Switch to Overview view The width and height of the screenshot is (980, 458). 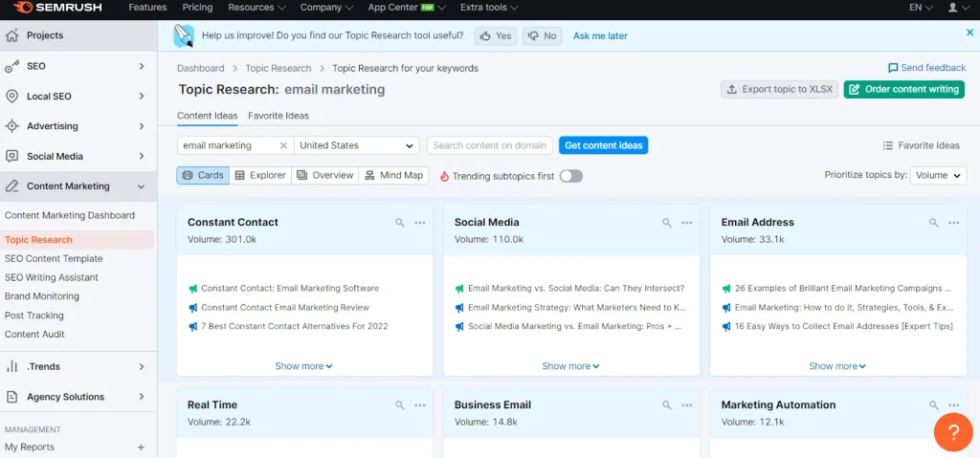pos(325,176)
